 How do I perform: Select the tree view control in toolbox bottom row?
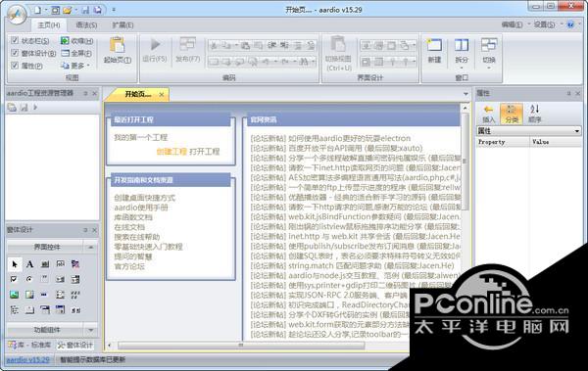click(x=15, y=310)
